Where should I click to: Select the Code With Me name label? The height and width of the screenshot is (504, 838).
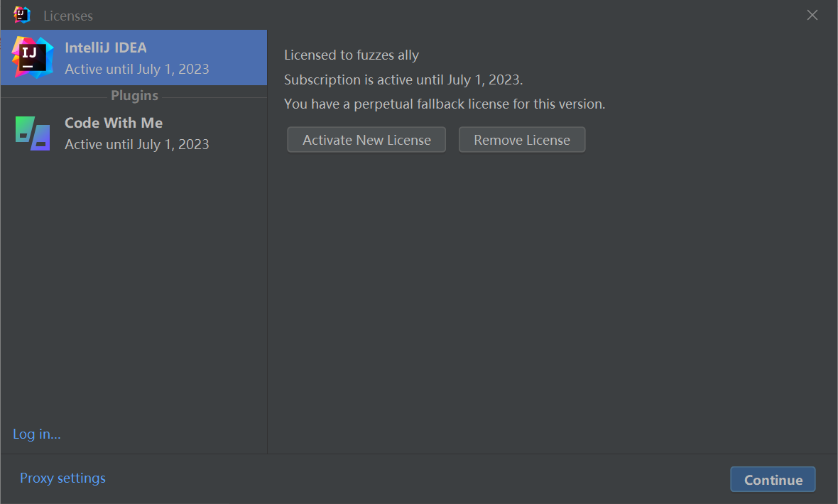point(114,123)
